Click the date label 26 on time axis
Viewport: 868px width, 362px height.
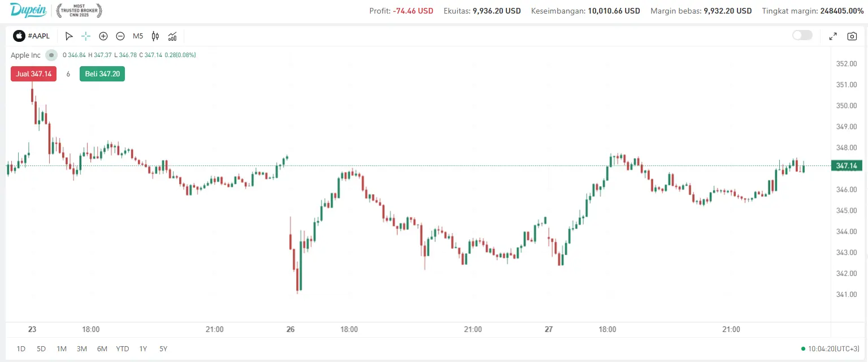[290, 330]
